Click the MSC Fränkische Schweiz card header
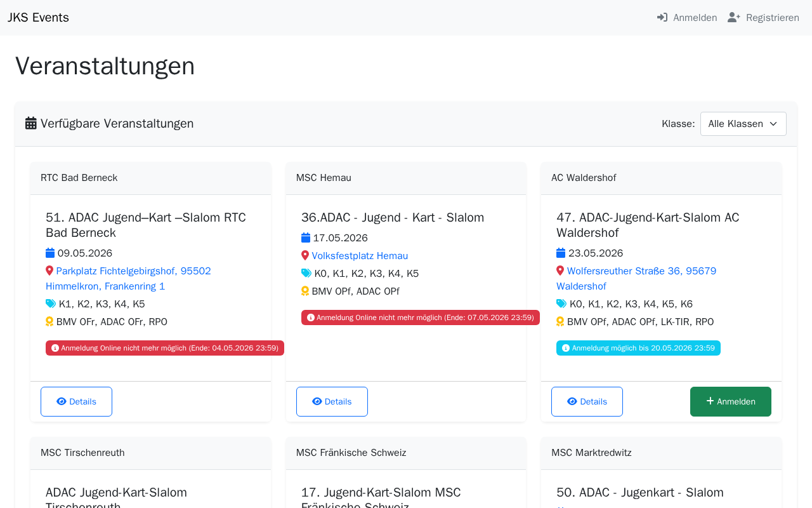 [x=406, y=453]
